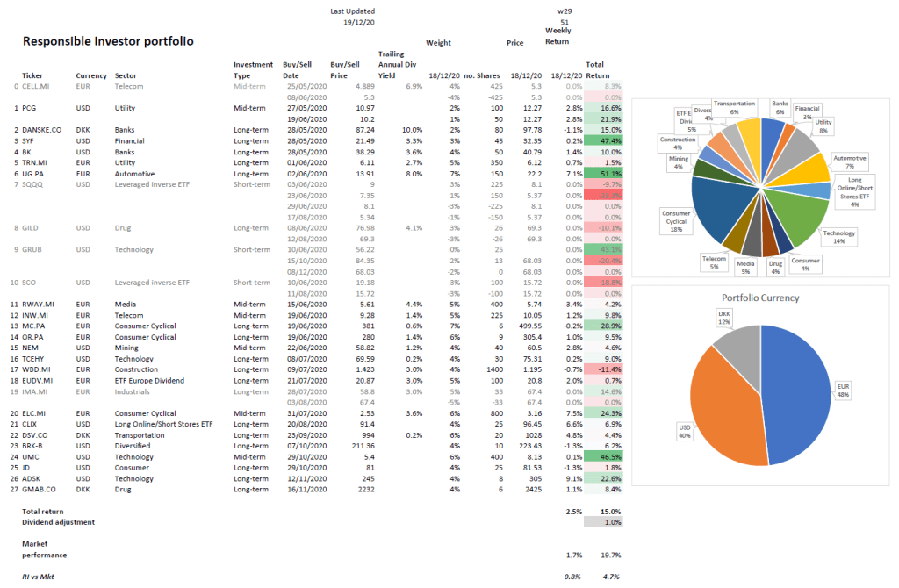Select the 'Investment Type' column header
Viewport: 899px width, 588px height.
[x=253, y=70]
